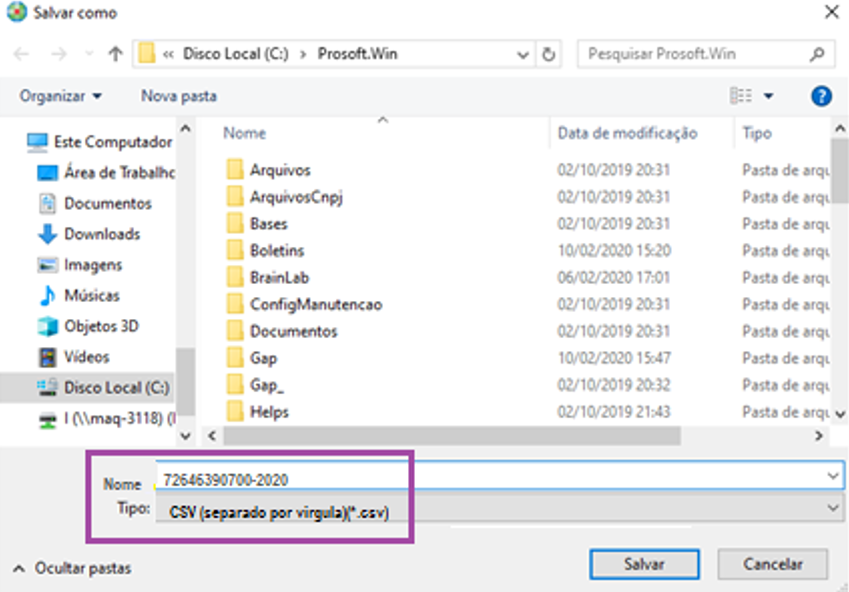Select Objetos 3D in the sidebar
This screenshot has height=592, width=849.
pos(100,326)
